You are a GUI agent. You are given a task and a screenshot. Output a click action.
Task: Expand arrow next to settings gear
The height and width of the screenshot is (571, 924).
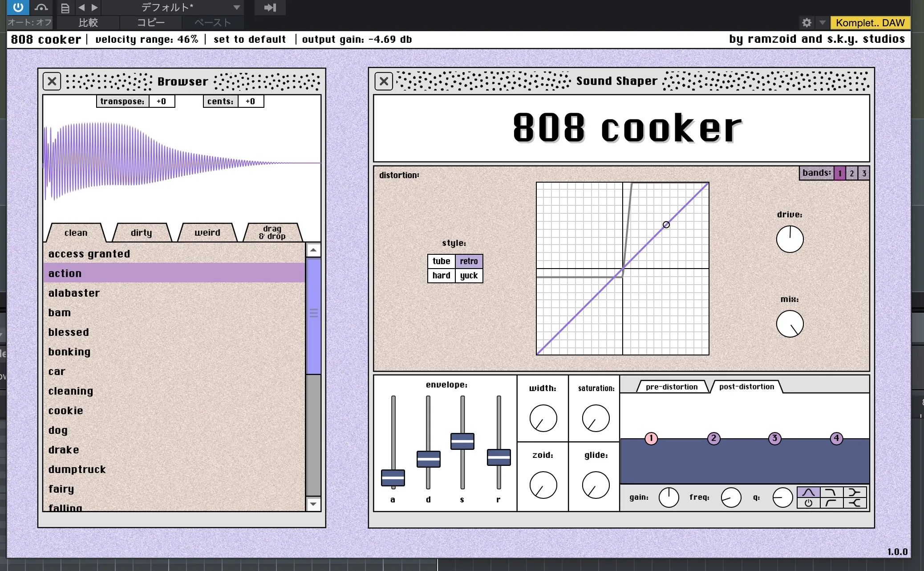[822, 23]
